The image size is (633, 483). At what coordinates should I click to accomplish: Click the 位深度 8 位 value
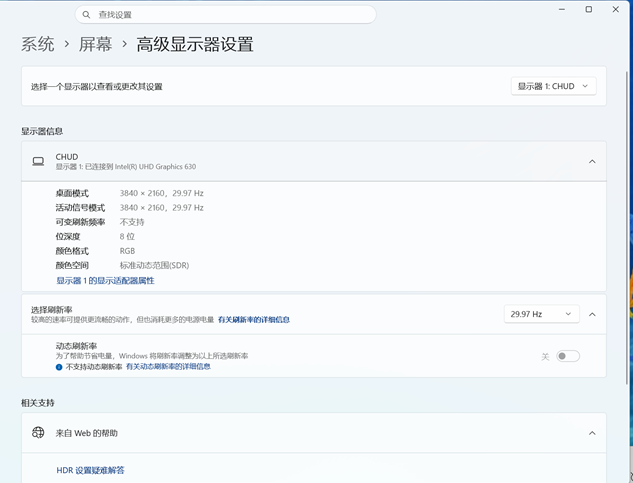(127, 236)
